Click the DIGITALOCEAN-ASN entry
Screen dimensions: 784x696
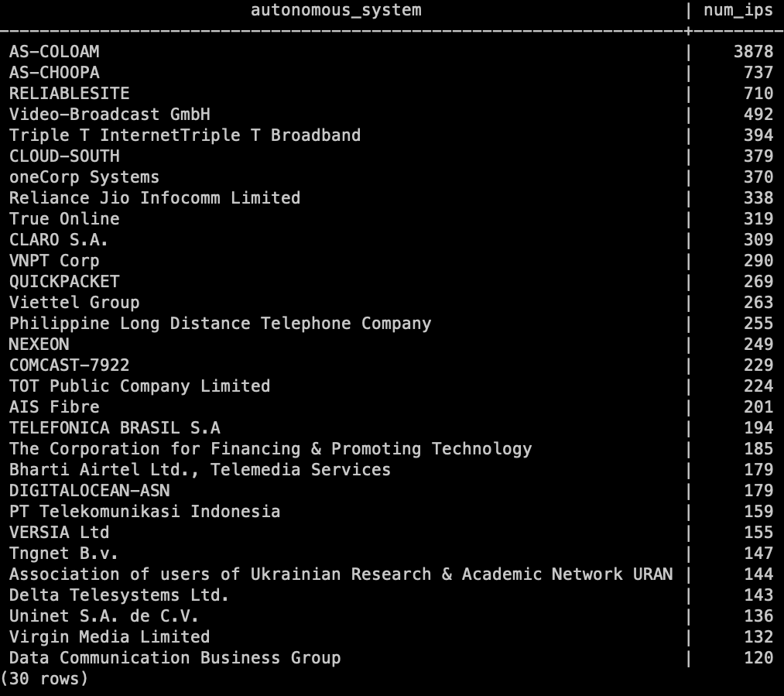89,491
